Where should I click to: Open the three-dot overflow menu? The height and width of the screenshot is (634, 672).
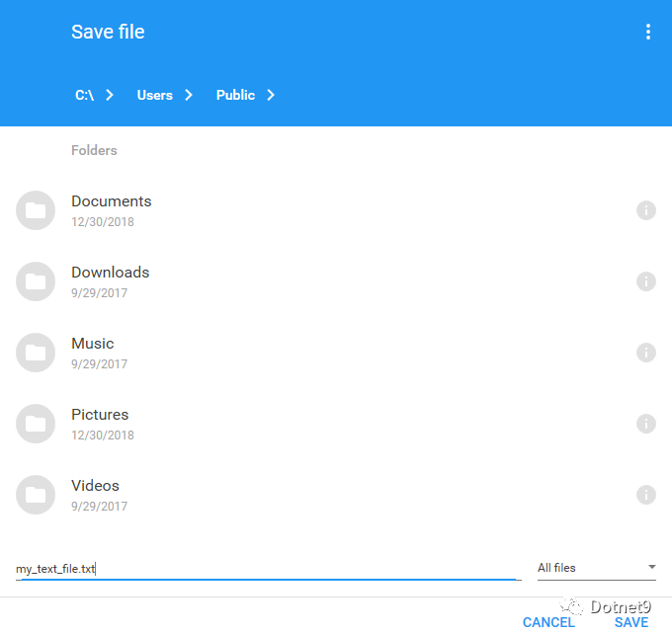pos(647,32)
